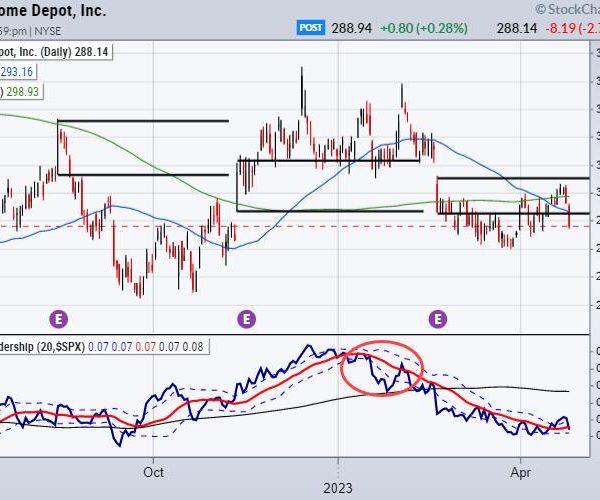600x500 pixels.
Task: Click the earnings marker in mid-November
Action: 246,319
